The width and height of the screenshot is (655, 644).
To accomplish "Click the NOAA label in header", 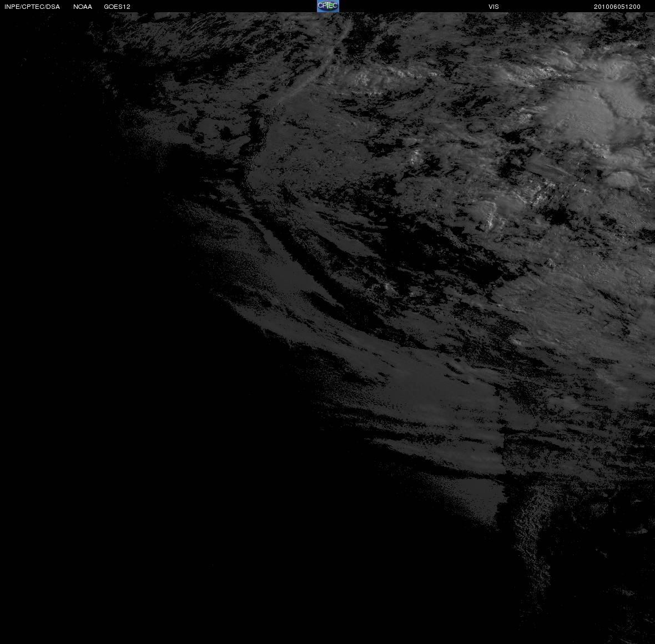I will 83,7.
